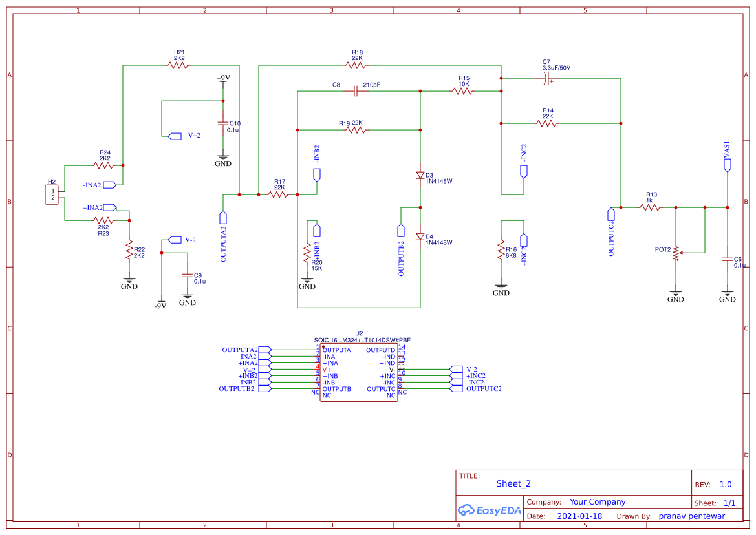
Task: Select the H2 two-pin header connector
Action: (x=52, y=194)
